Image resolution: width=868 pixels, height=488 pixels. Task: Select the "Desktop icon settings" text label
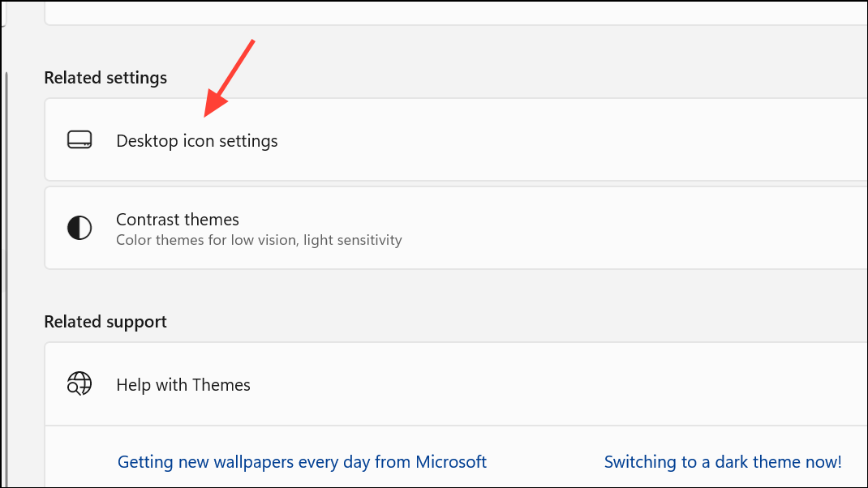196,141
